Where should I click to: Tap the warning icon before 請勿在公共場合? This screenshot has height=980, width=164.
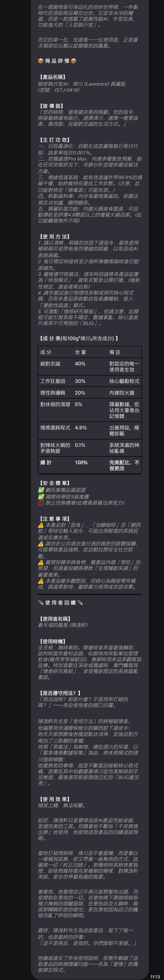pos(41,544)
